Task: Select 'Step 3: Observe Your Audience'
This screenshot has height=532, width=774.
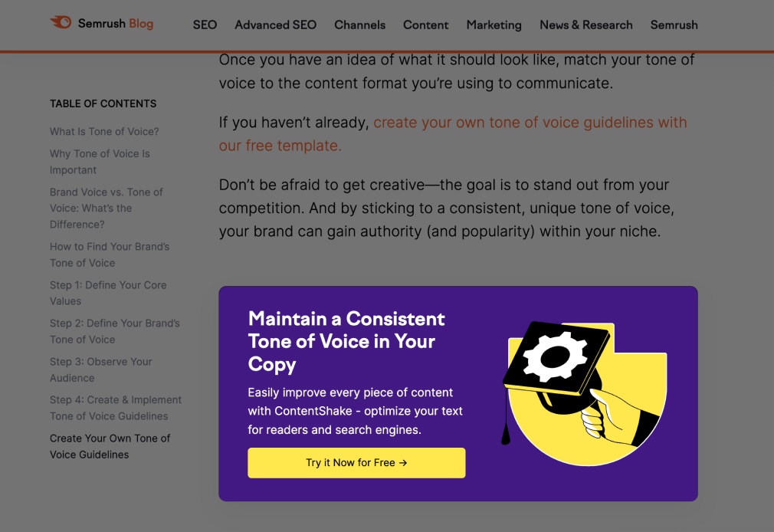Action: (100, 369)
